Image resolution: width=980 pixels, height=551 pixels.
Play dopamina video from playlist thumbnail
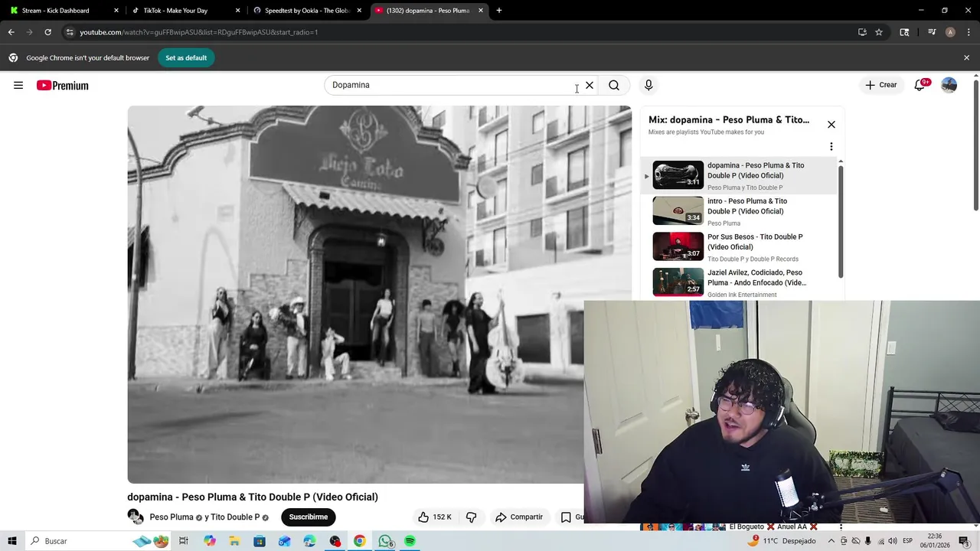[x=678, y=174]
